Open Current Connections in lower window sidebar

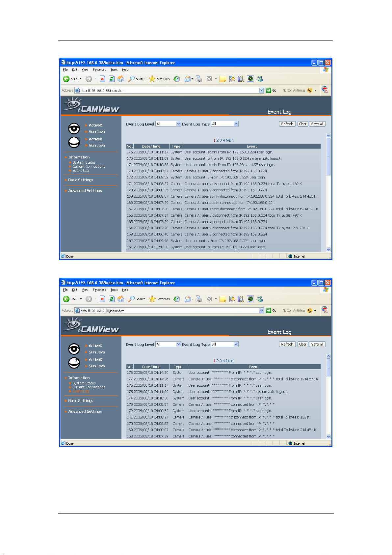point(89,387)
